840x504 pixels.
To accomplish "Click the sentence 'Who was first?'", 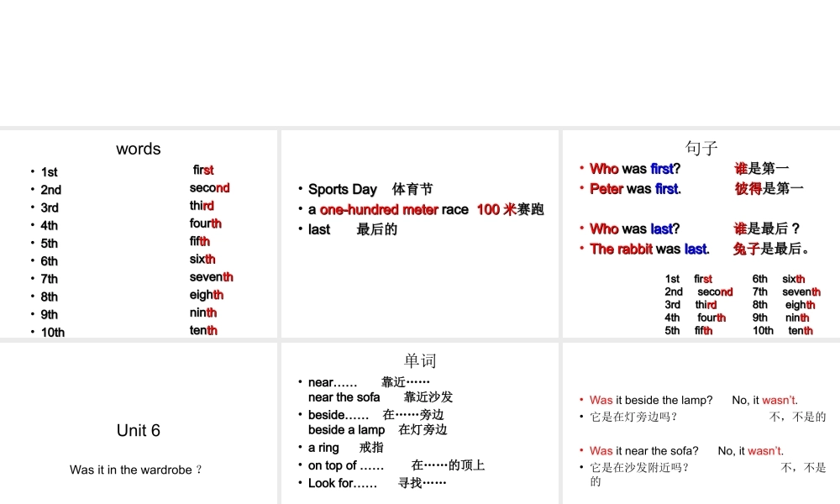I will [635, 169].
